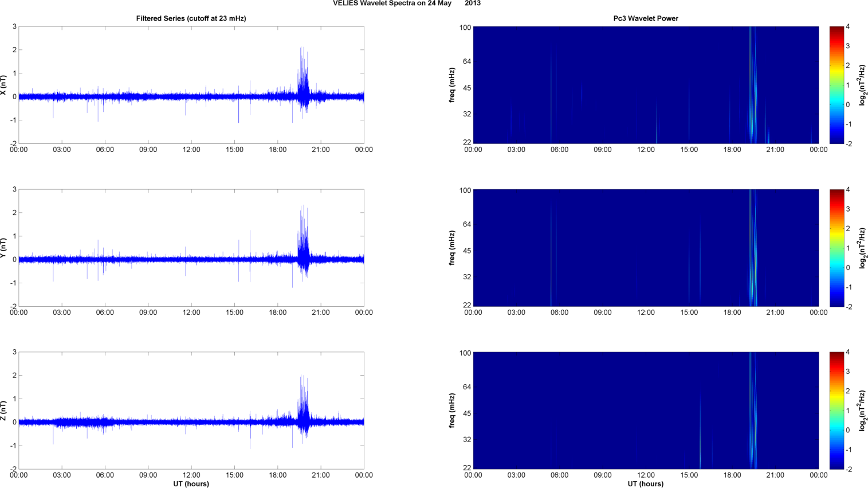
Task: Click the '03:00' tick under the X time series
Action: pos(62,150)
